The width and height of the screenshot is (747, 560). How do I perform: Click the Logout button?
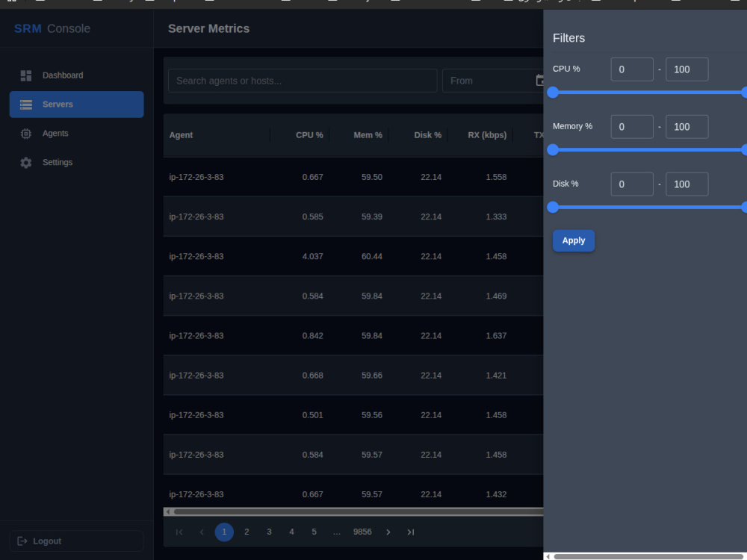tap(77, 541)
